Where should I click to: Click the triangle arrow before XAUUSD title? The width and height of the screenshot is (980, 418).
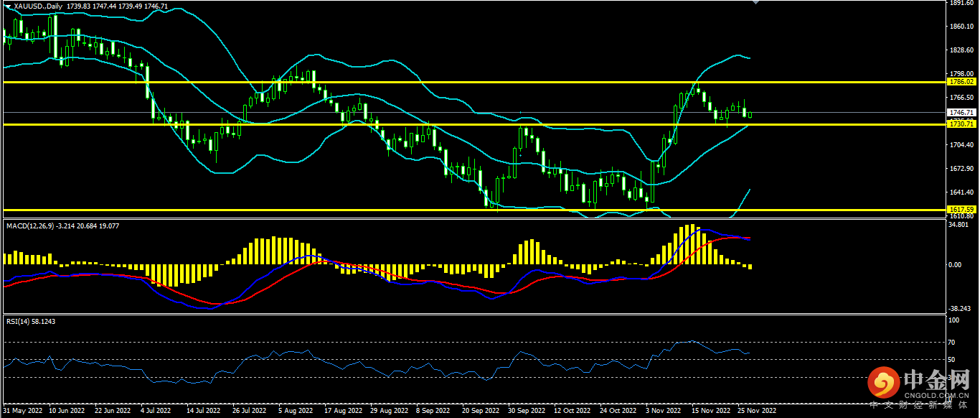click(7, 6)
